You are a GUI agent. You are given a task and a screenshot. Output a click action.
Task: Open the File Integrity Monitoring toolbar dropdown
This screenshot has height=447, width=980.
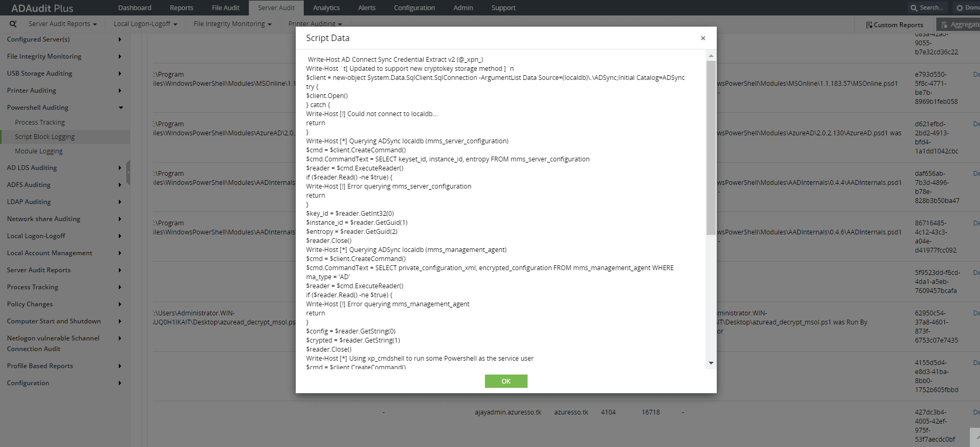point(233,24)
